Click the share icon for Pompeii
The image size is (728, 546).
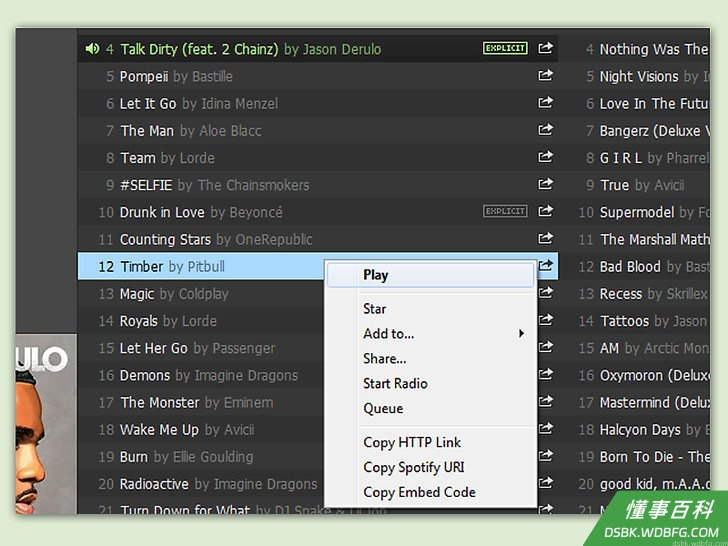coord(546,75)
